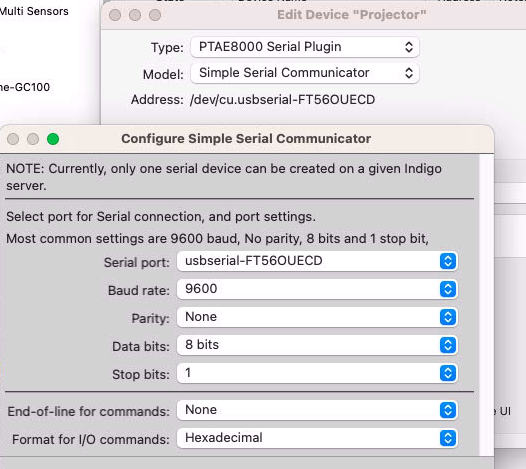
Task: Click the chevron arrows on the Type popup
Action: pos(409,47)
